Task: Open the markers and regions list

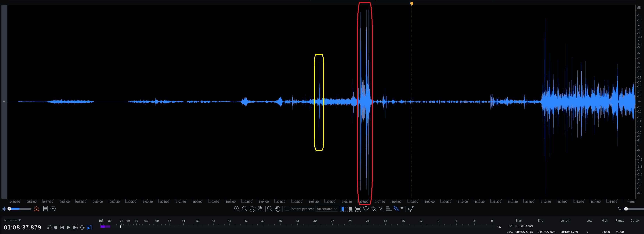Action: 45,209
